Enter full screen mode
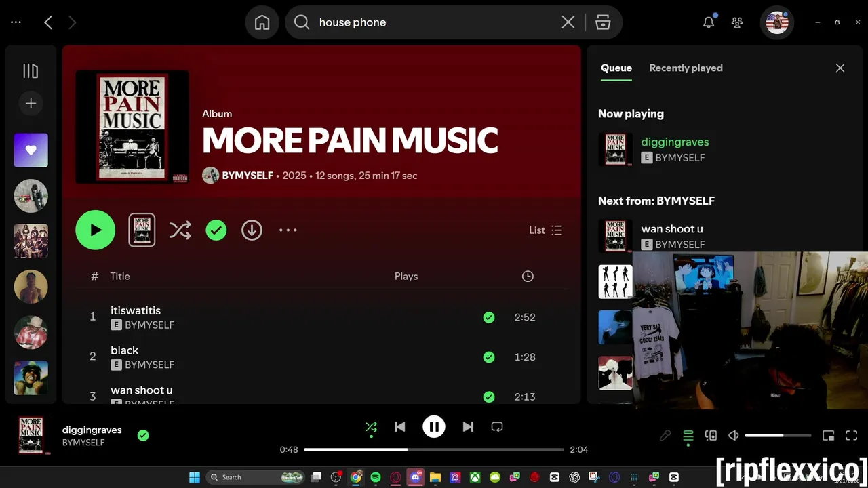This screenshot has width=868, height=488. click(852, 436)
